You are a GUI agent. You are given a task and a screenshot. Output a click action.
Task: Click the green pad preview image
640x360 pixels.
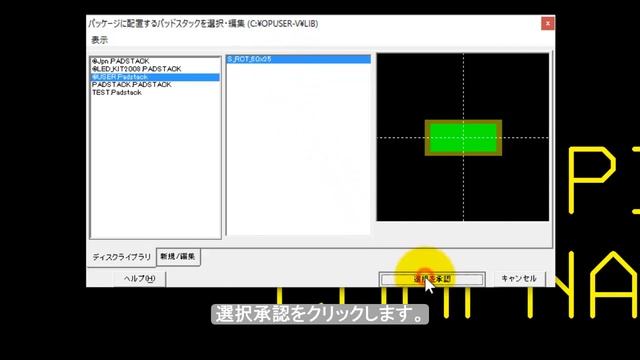[x=463, y=138]
